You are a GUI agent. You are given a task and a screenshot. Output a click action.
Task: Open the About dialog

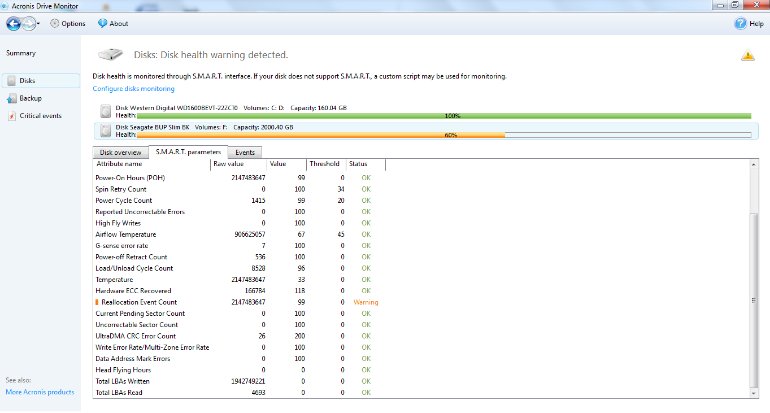coord(113,24)
